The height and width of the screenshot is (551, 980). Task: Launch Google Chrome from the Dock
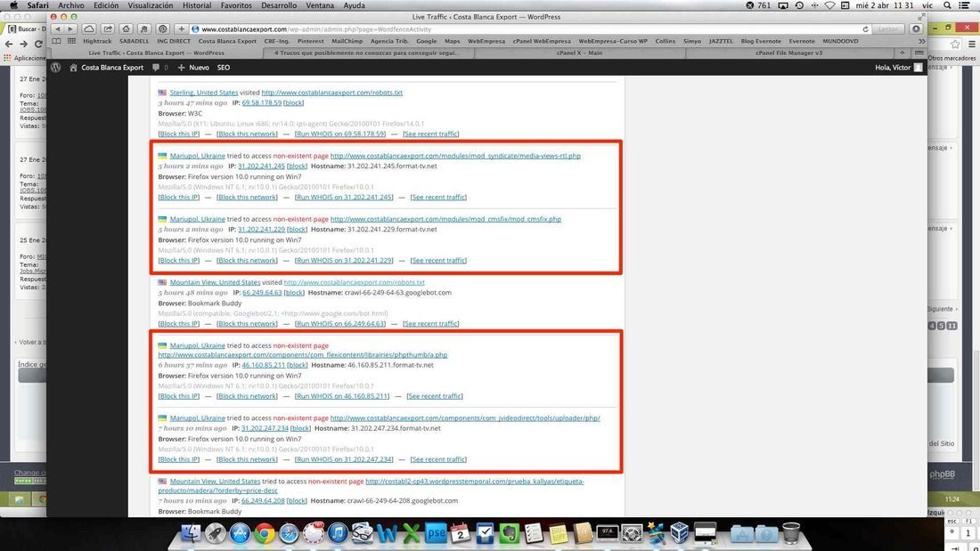pos(265,534)
